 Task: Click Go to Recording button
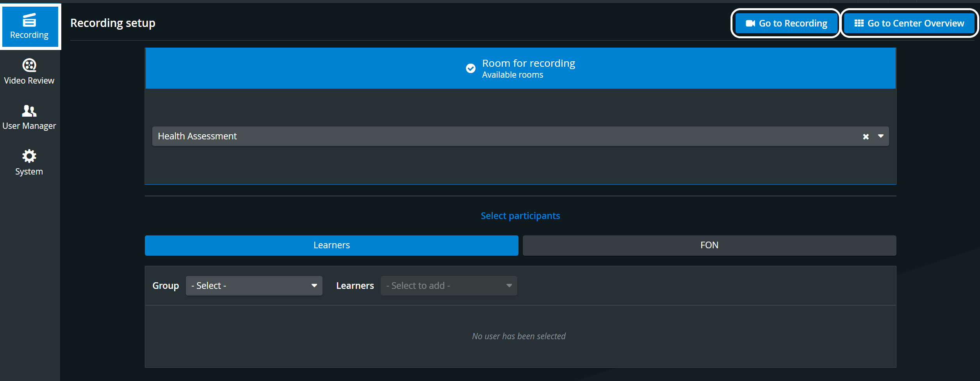pyautogui.click(x=786, y=23)
